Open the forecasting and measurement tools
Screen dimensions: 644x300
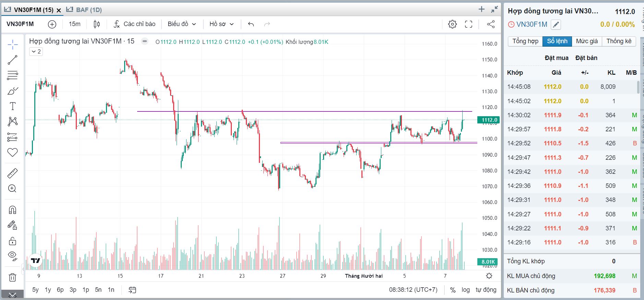(x=13, y=137)
